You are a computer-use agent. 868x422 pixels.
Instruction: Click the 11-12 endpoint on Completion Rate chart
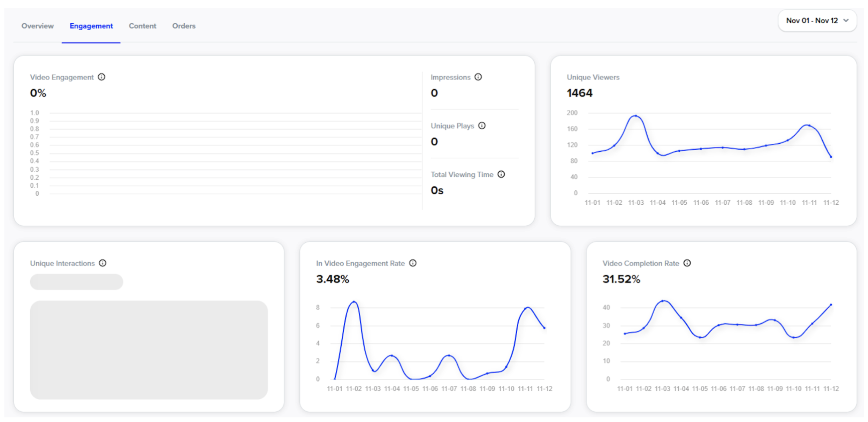tap(831, 305)
